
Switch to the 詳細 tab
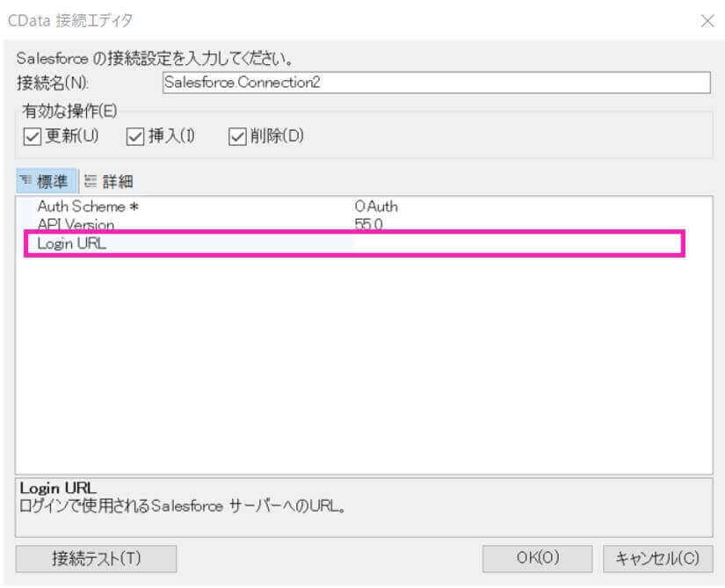[109, 181]
